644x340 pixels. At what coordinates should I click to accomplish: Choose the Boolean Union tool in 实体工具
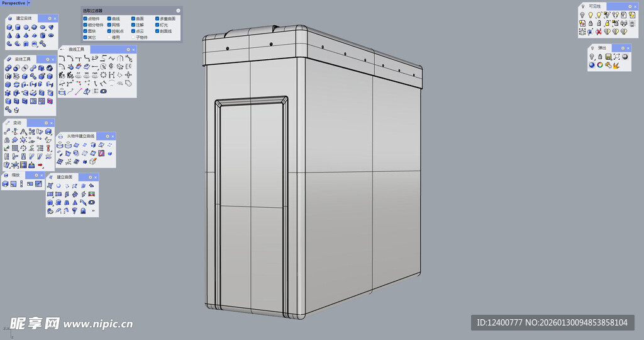(9, 68)
